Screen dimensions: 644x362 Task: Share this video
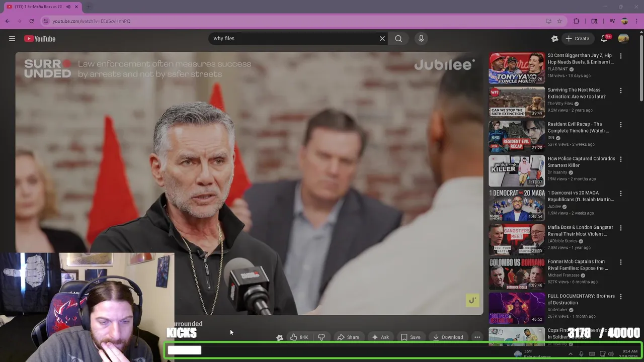pyautogui.click(x=348, y=337)
